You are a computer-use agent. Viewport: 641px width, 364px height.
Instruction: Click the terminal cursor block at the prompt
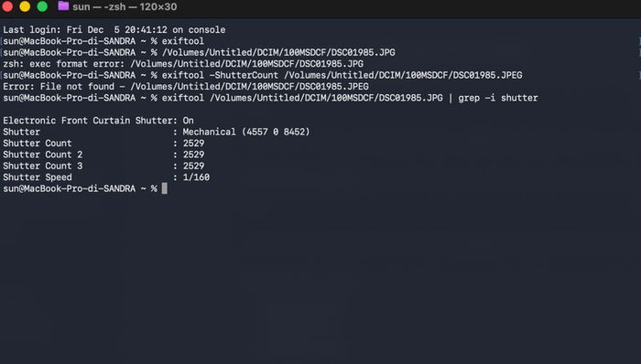click(164, 188)
